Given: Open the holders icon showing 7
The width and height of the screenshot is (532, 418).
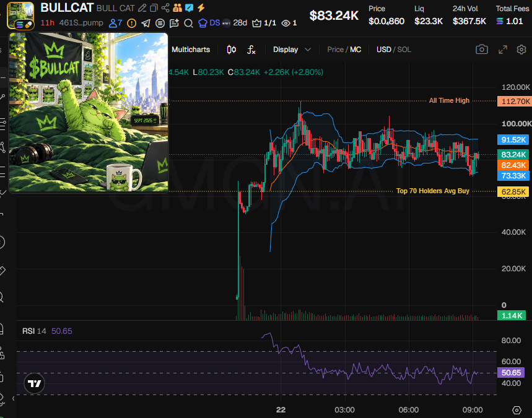Looking at the screenshot, I should point(115,23).
